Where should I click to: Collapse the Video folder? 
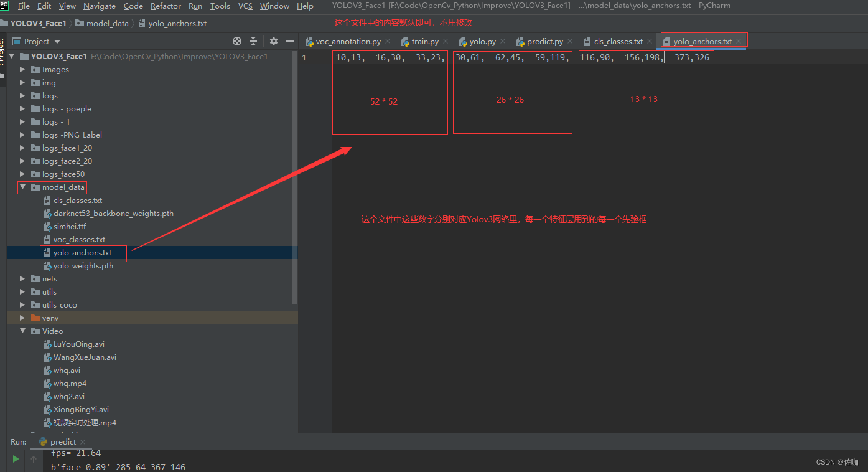pyautogui.click(x=22, y=331)
